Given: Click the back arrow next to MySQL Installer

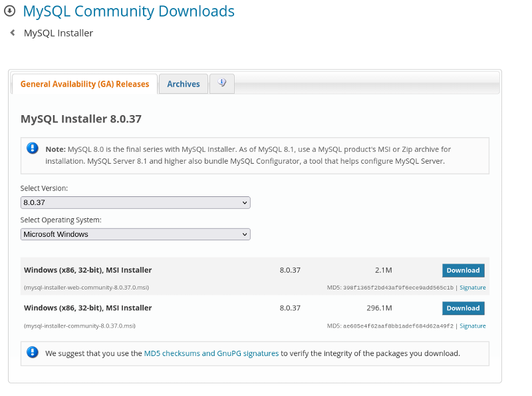Looking at the screenshot, I should tap(13, 33).
